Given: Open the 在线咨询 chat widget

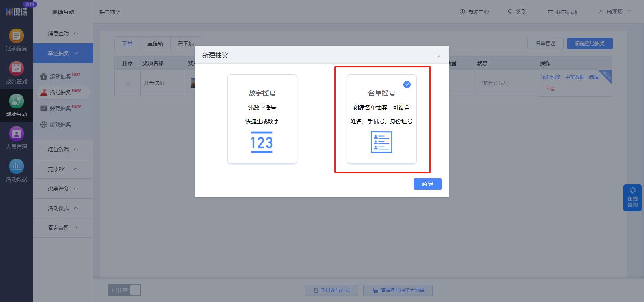Looking at the screenshot, I should (632, 198).
